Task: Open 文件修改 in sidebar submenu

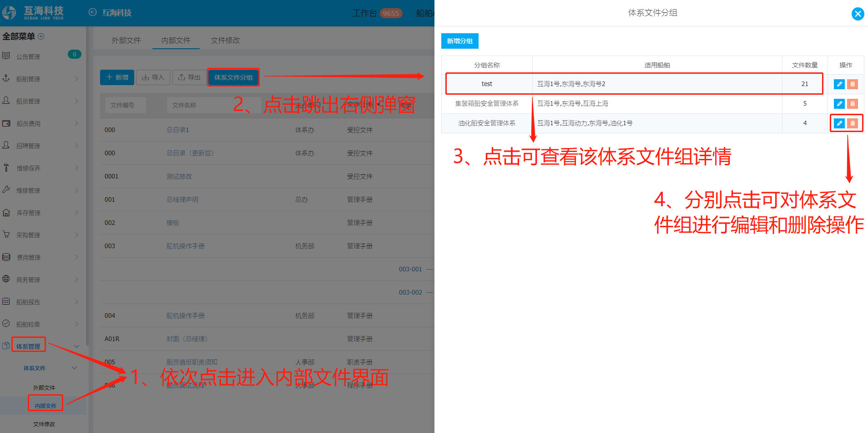Action: tap(44, 424)
